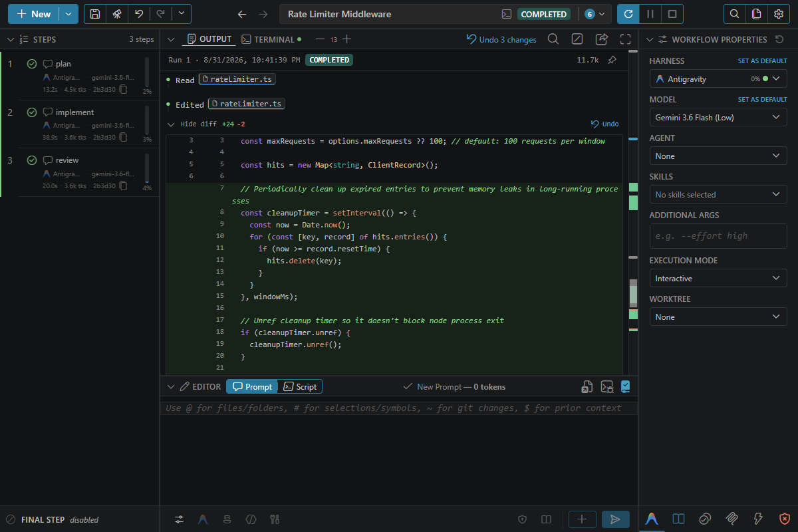Undo the rateLimiter.ts diff edit

[605, 124]
